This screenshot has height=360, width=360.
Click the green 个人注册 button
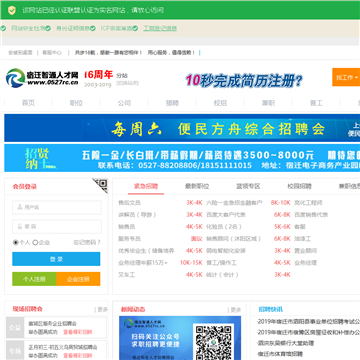coord(34,279)
